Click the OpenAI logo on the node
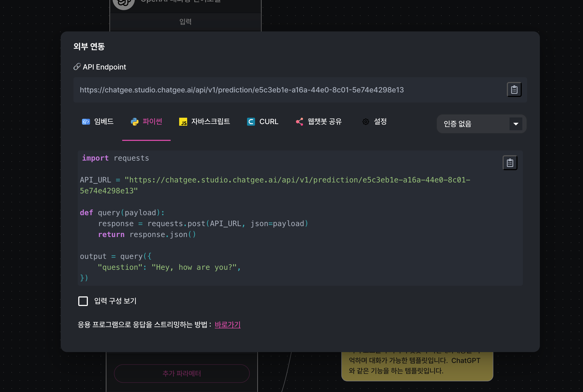The width and height of the screenshot is (583, 392). (123, 3)
